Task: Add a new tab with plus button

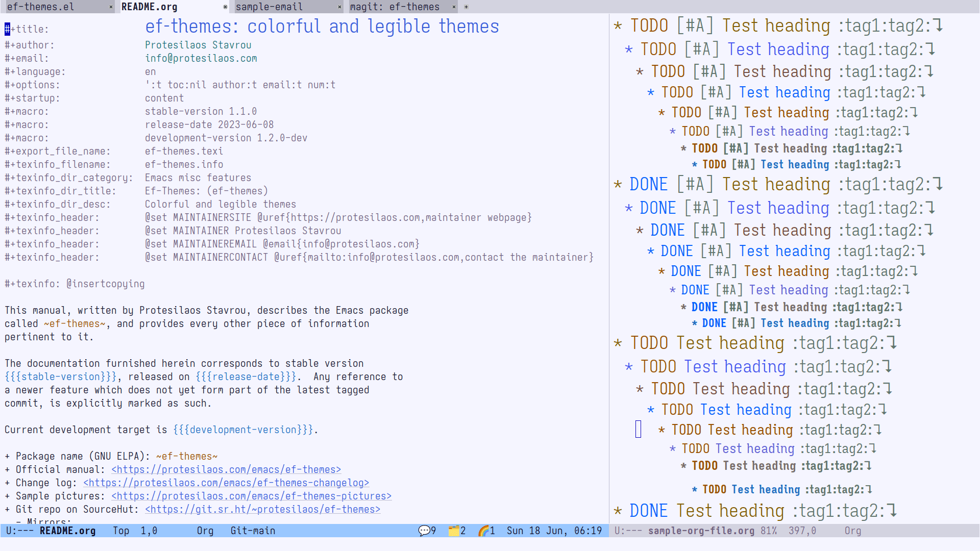Action: coord(466,7)
